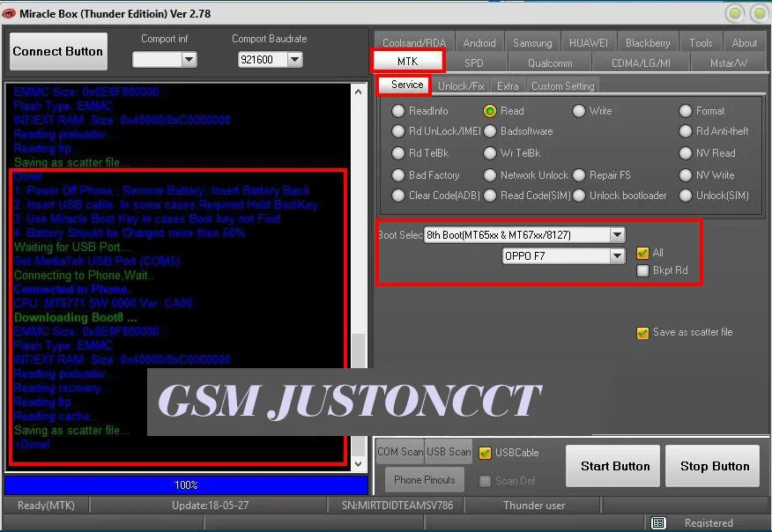Click the 921600 baudrate field

click(x=262, y=60)
